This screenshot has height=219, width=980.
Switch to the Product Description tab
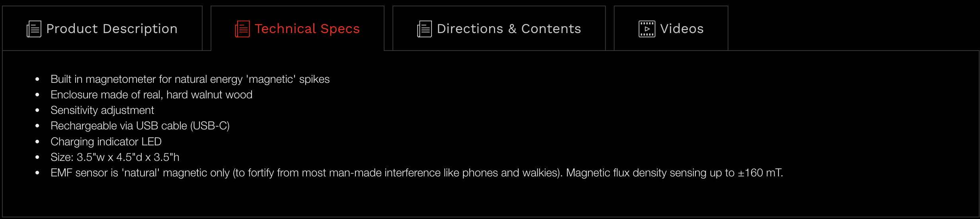coord(111,29)
